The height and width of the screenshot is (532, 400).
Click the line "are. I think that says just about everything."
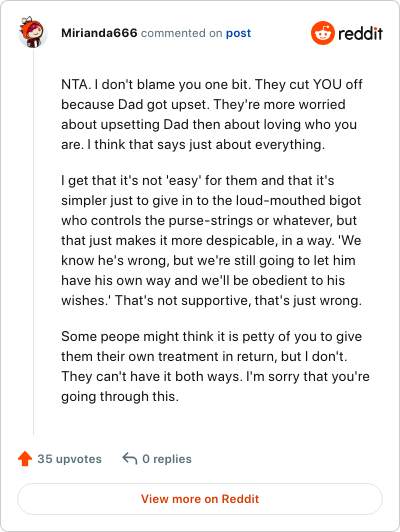(193, 145)
